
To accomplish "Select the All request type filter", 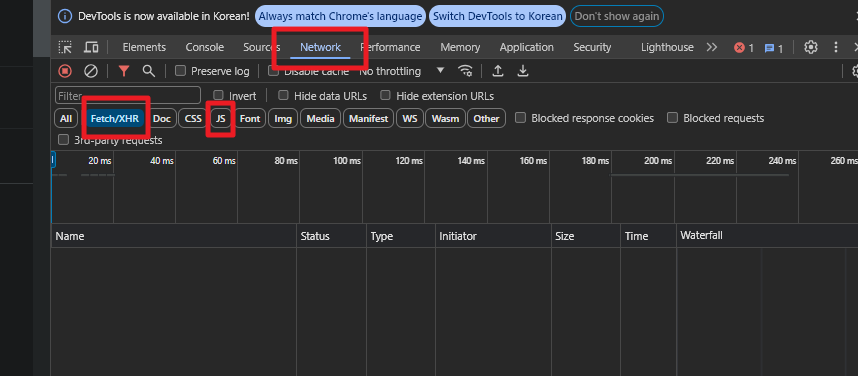I will (66, 118).
